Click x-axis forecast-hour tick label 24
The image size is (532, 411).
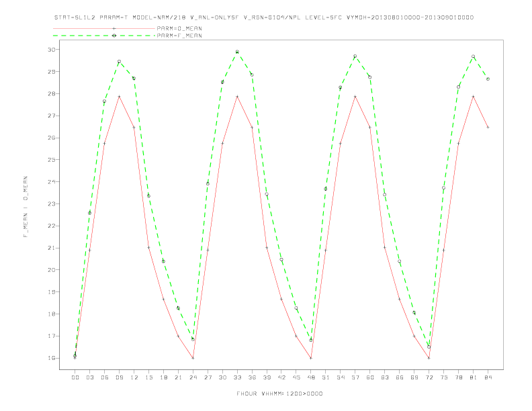193,377
